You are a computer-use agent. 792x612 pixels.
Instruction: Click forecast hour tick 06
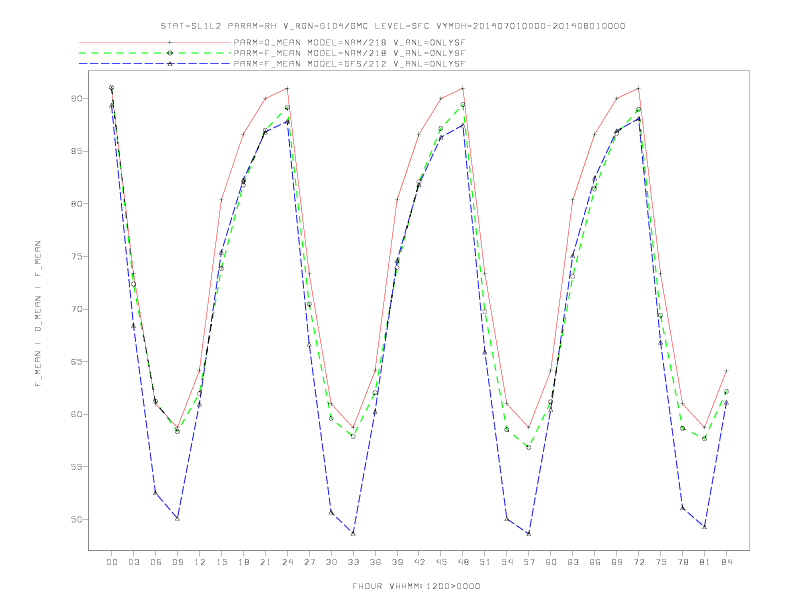pyautogui.click(x=156, y=562)
